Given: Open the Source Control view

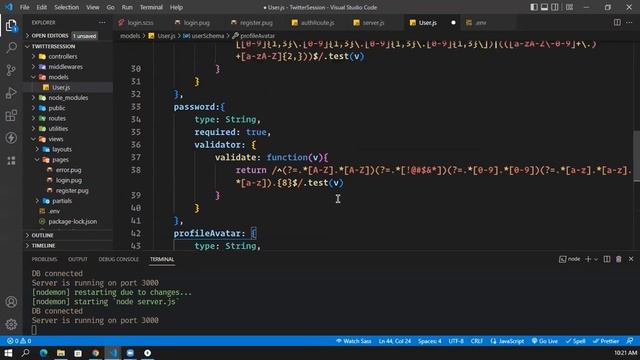Looking at the screenshot, I should coord(11,70).
